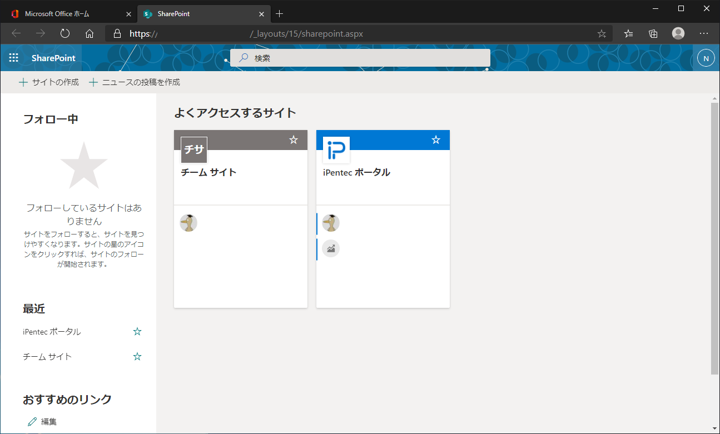Viewport: 720px width, 434px height.
Task: Star iPentec ポータル in the 最近 list
Action: click(137, 332)
